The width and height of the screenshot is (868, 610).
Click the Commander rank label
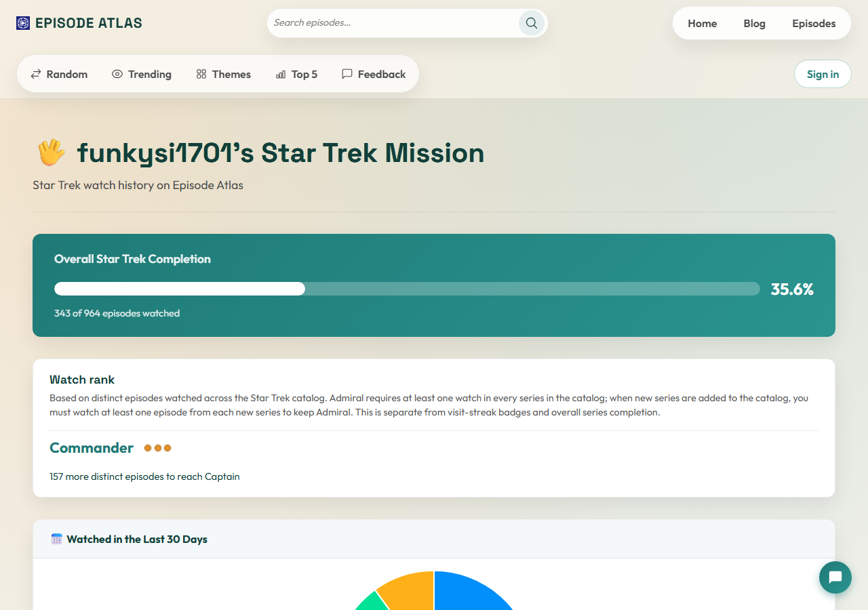click(x=92, y=448)
